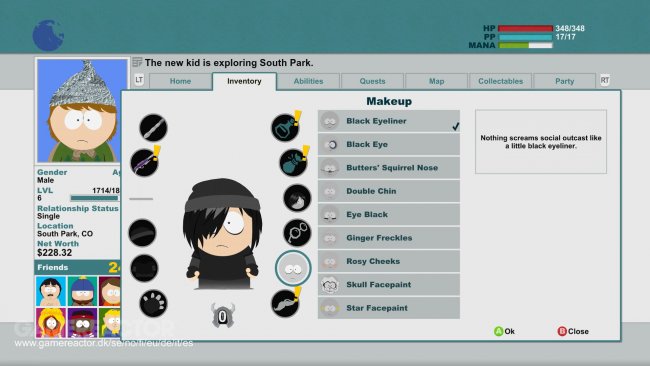The height and width of the screenshot is (366, 650).
Task: Select the Inventory tab
Action: 244,81
